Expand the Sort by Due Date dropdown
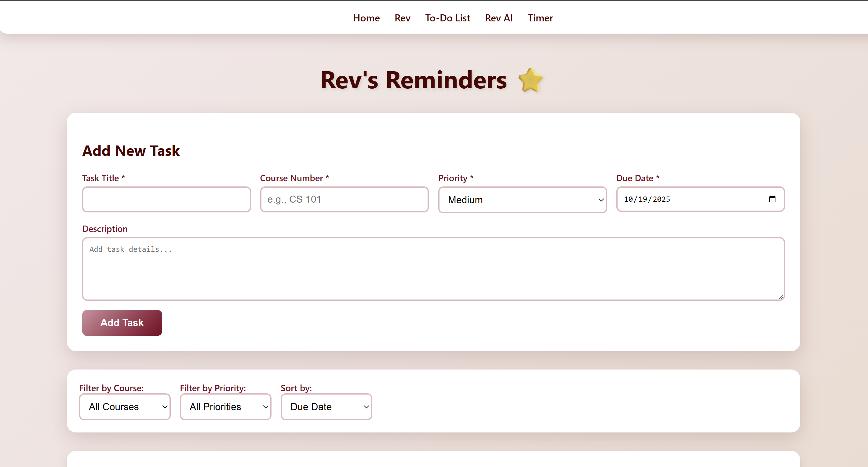 click(326, 407)
